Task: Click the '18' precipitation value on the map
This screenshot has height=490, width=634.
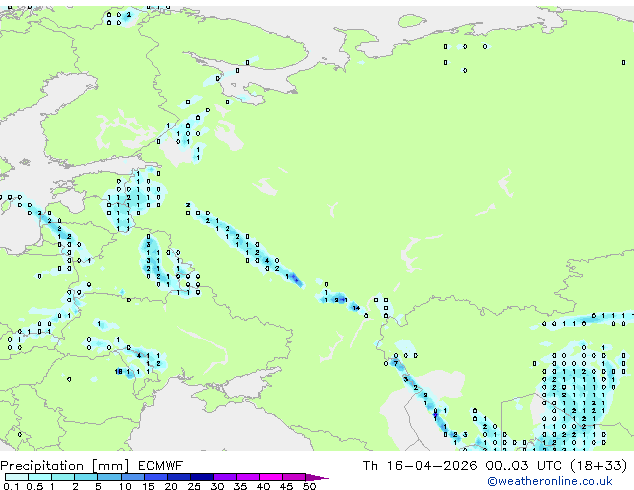Action: [x=118, y=372]
